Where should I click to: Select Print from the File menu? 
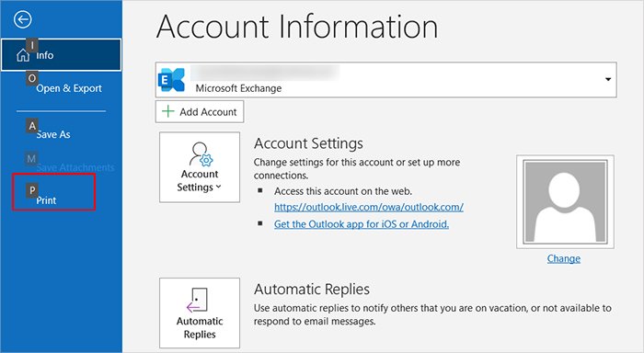click(x=46, y=200)
